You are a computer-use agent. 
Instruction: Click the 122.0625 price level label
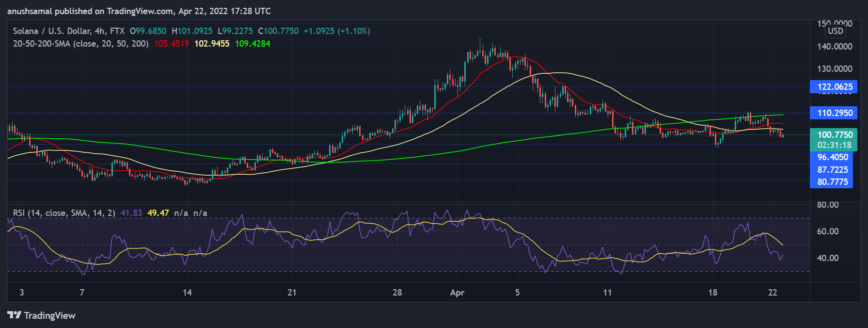(835, 87)
